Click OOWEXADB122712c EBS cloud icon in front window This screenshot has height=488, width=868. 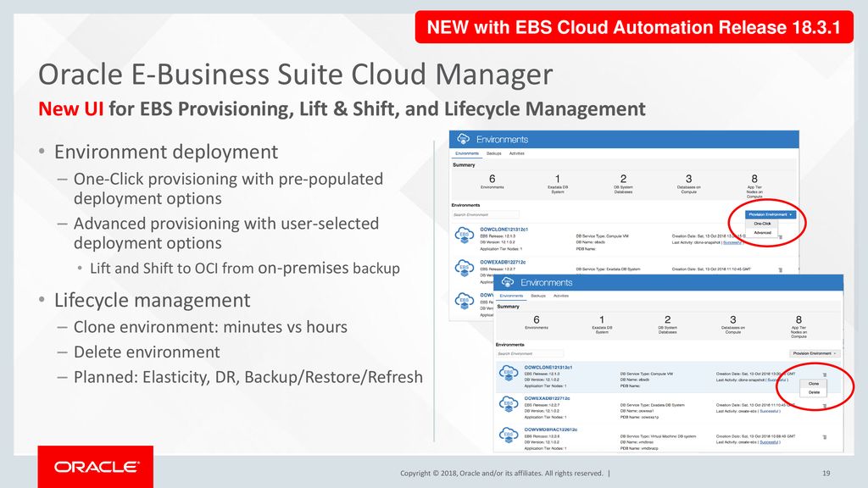(x=509, y=405)
